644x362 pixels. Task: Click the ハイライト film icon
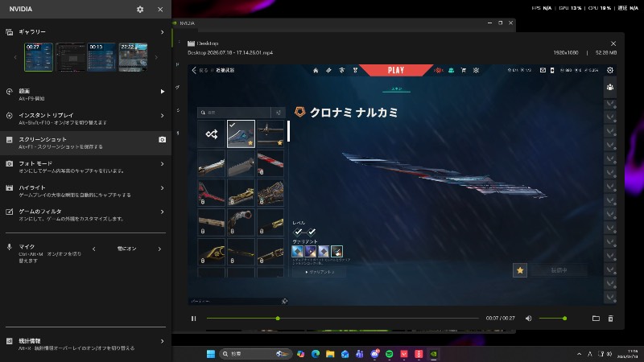coord(9,188)
